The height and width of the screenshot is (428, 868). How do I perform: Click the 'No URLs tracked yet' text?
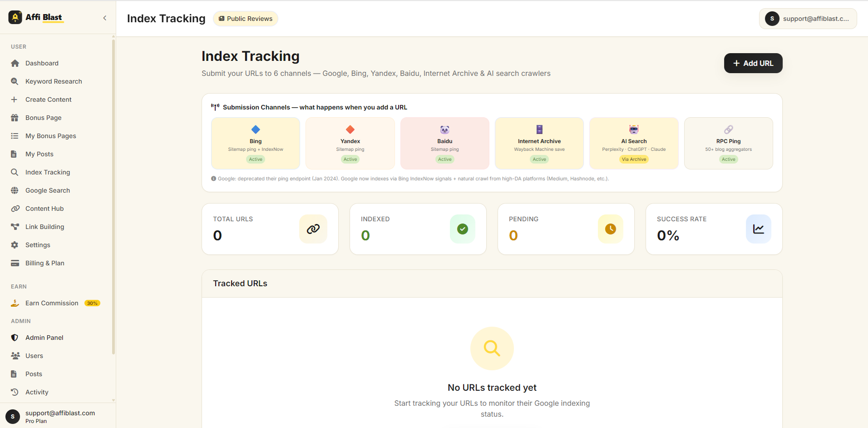coord(492,388)
